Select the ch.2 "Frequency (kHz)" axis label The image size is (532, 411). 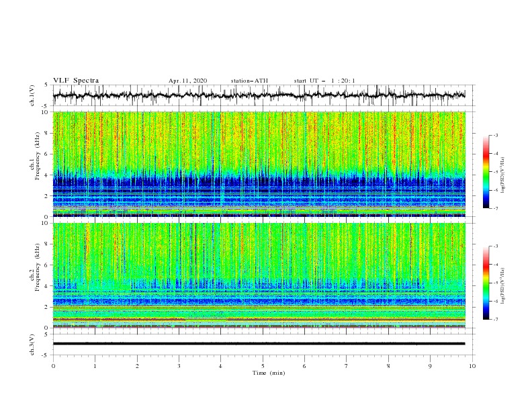pos(38,267)
